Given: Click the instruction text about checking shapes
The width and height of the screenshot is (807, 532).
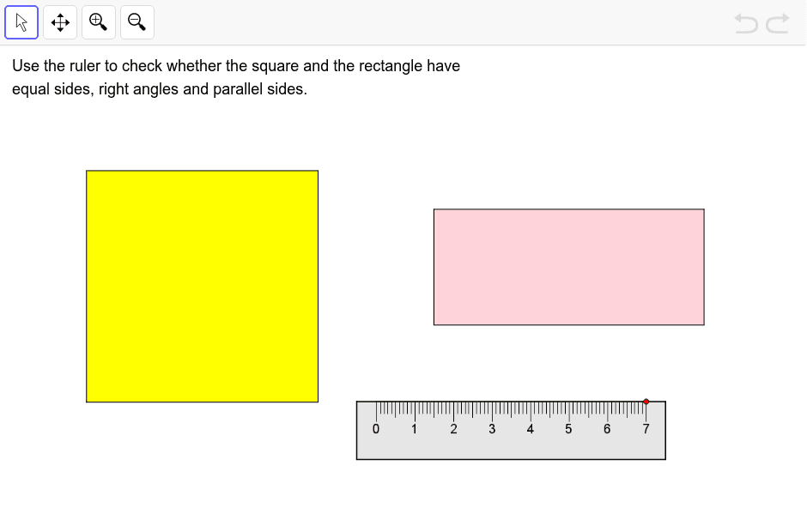Looking at the screenshot, I should pos(235,66).
